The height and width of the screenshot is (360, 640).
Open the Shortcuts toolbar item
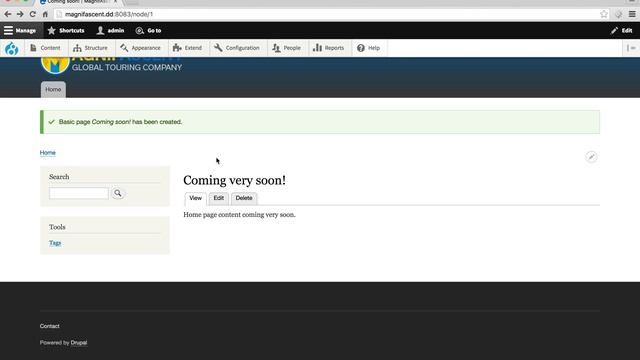click(x=66, y=31)
